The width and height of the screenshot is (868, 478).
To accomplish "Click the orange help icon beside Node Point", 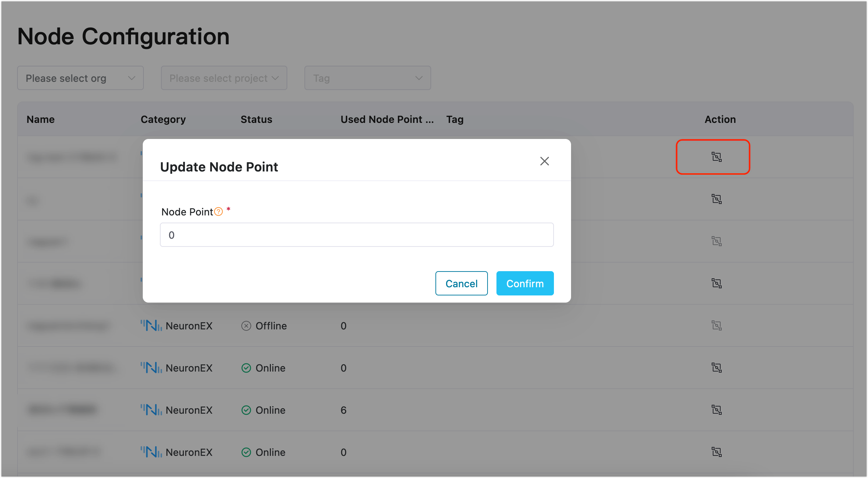I will pyautogui.click(x=218, y=212).
